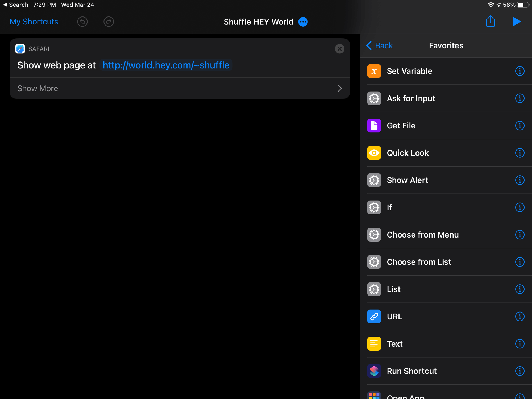The height and width of the screenshot is (399, 532).
Task: Show info for Quick Look
Action: (519, 153)
